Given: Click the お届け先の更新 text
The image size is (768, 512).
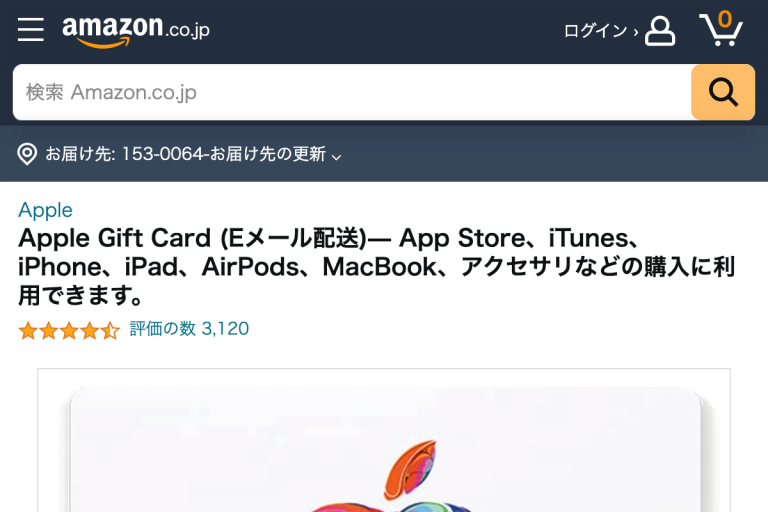Looking at the screenshot, I should [268, 154].
